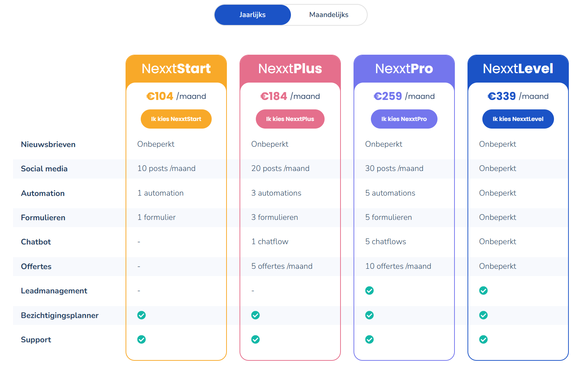Image resolution: width=588 pixels, height=372 pixels.
Task: Choose the NexxtPlus plan button
Action: click(x=290, y=119)
